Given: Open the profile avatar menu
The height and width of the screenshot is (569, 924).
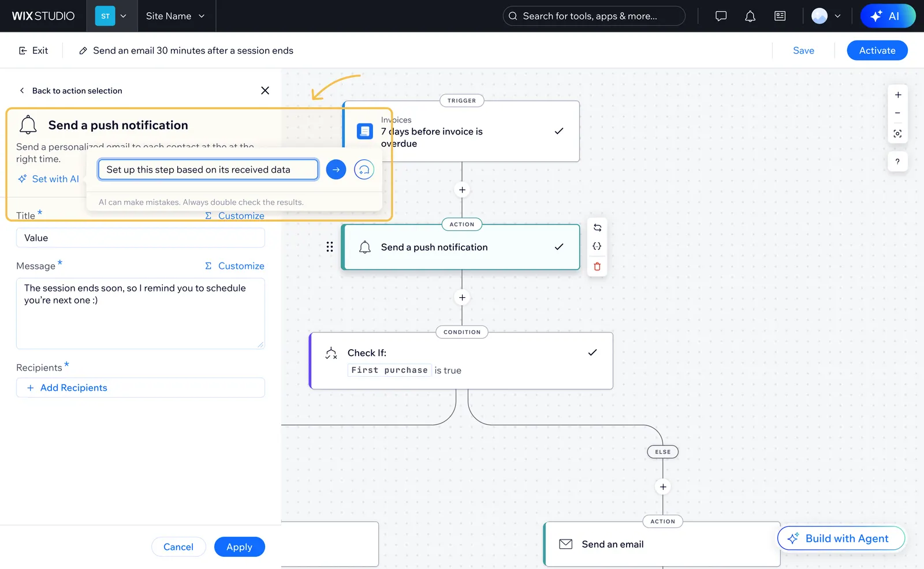Looking at the screenshot, I should [826, 16].
